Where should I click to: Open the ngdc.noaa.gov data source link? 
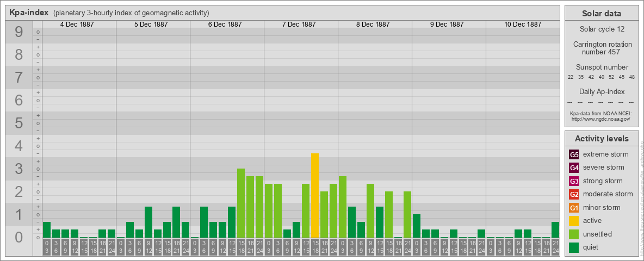tap(600, 119)
